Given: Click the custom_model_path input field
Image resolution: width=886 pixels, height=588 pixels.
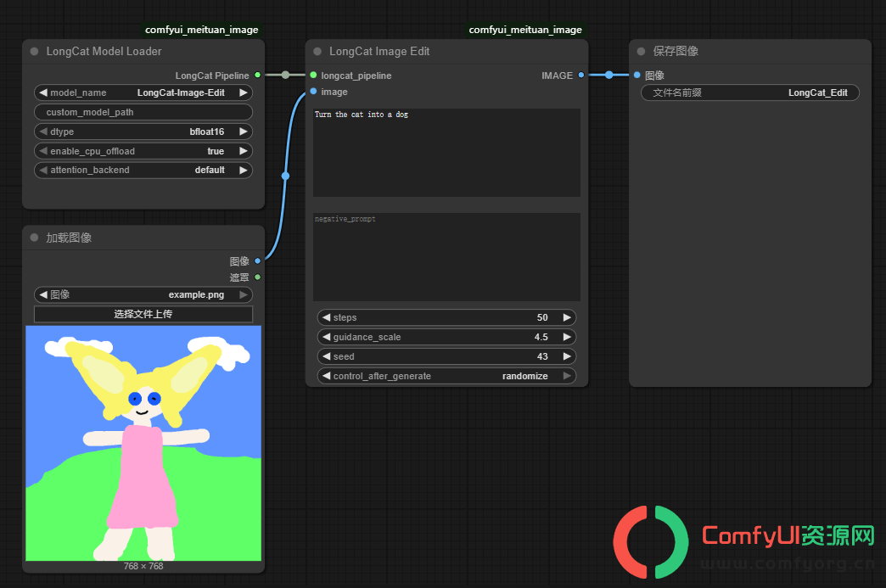Looking at the screenshot, I should coord(143,112).
